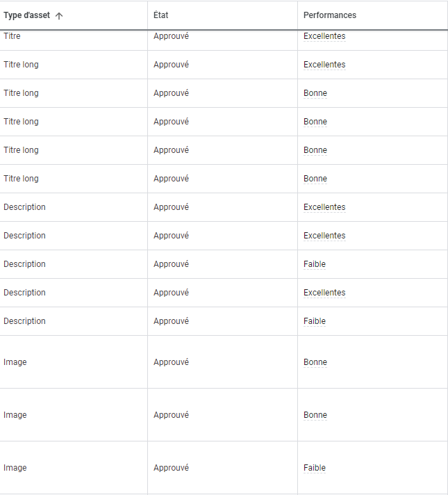Image resolution: width=448 pixels, height=495 pixels.
Task: Select the last Description asset type cell
Action: tap(24, 321)
